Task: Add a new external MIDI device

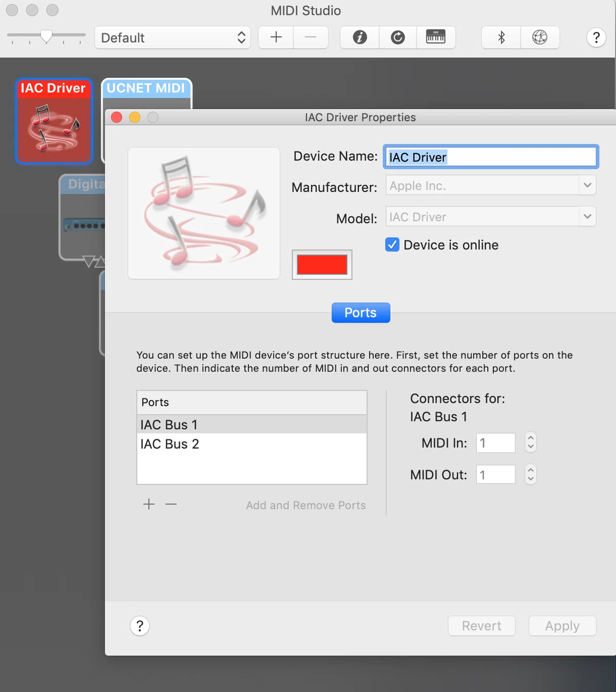Action: point(276,37)
